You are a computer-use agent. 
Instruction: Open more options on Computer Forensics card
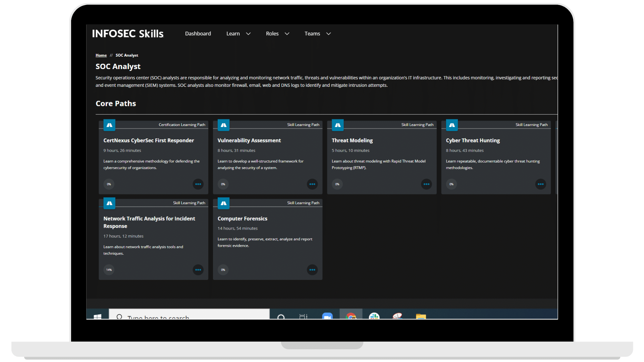(312, 270)
